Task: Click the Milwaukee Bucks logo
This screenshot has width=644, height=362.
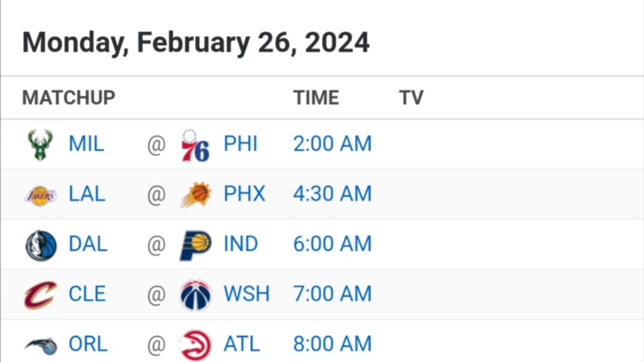Action: point(40,145)
